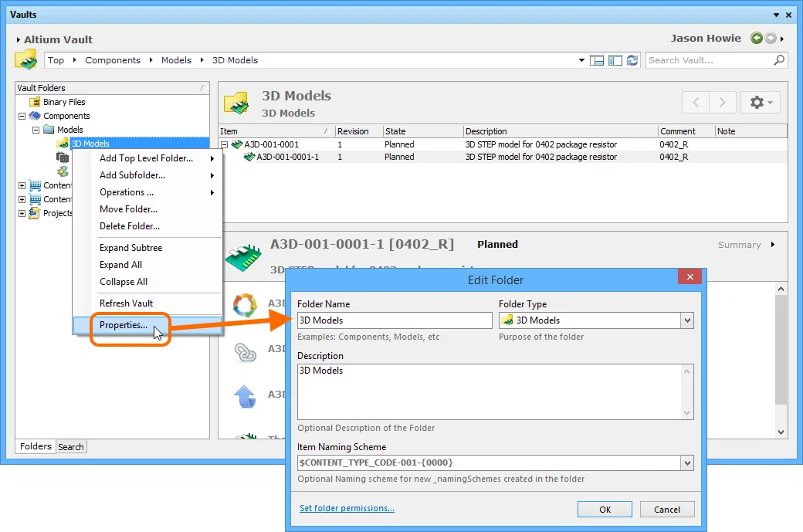Collapse the A3D-001-0001 item row
Viewport: 803px width, 532px height.
pyautogui.click(x=225, y=145)
